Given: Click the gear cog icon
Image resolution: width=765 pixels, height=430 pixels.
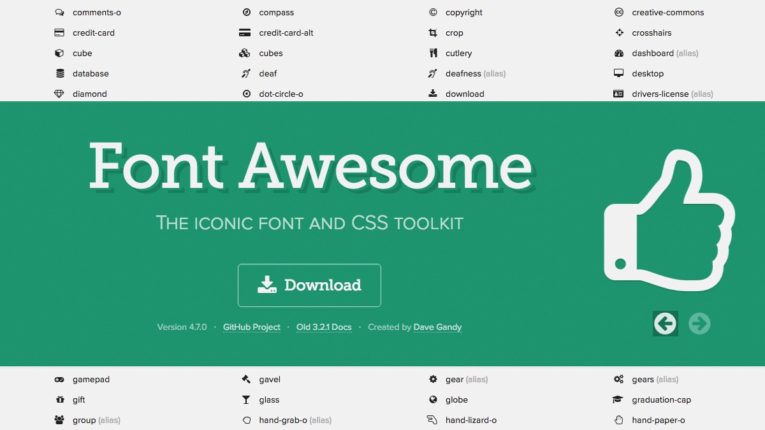Looking at the screenshot, I should (433, 379).
